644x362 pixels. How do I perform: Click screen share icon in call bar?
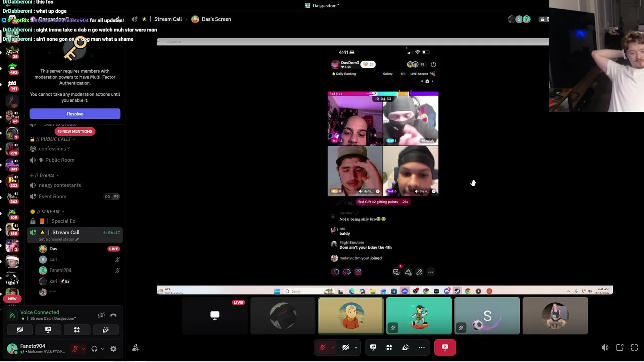coord(373,347)
